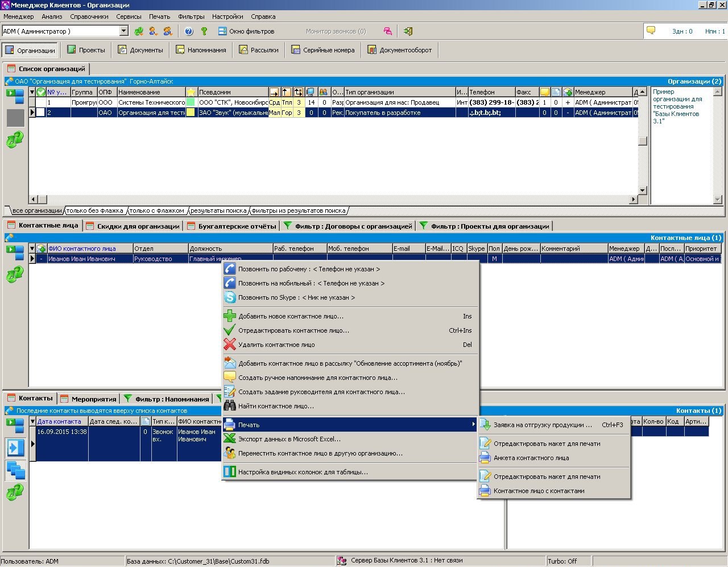Click refresh arrows icon beside organizations list
This screenshot has height=567, width=728.
(x=15, y=140)
